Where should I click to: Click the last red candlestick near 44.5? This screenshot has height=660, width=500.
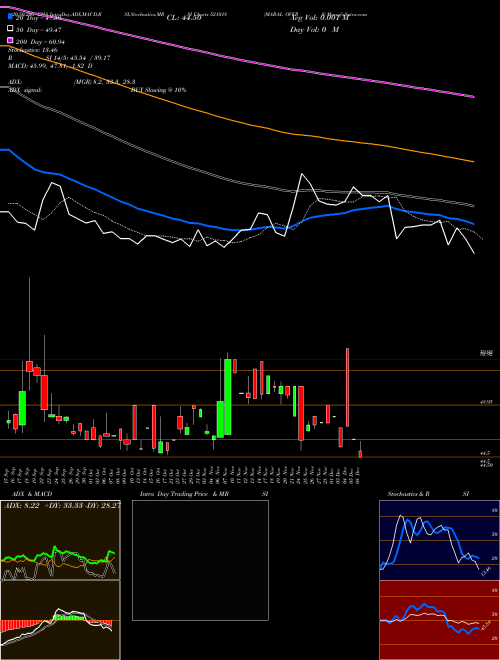point(360,454)
